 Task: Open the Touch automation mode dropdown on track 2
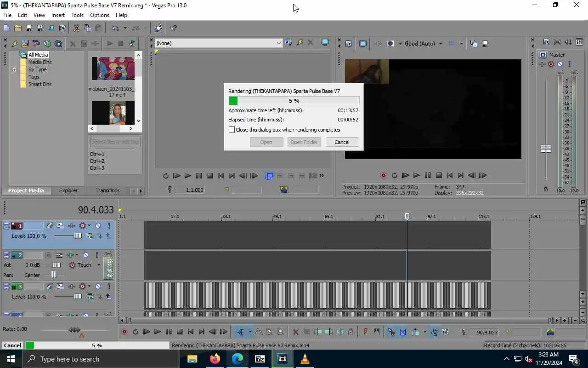[x=98, y=265]
